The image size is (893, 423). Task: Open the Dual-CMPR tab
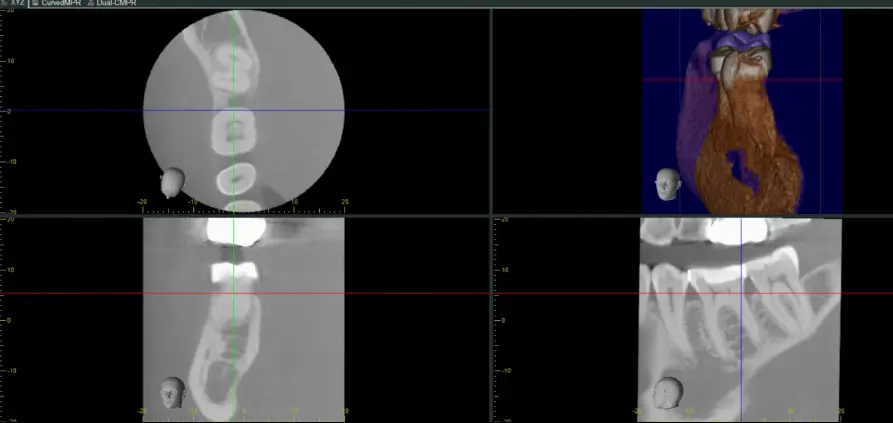coord(112,3)
